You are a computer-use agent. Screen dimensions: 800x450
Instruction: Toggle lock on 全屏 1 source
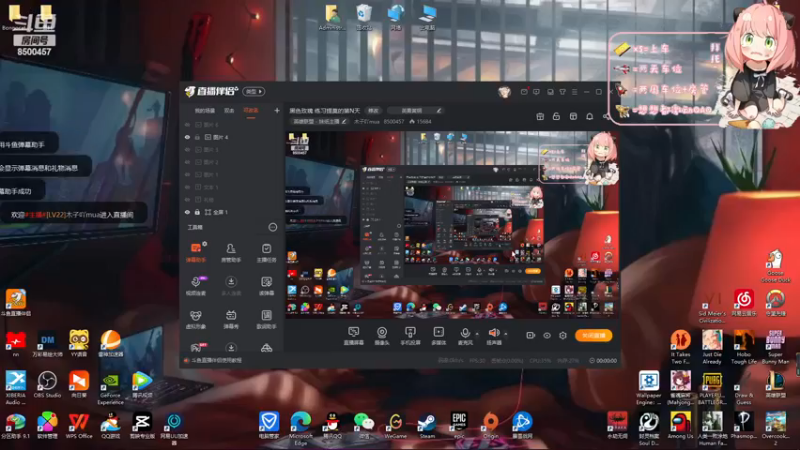tap(197, 212)
